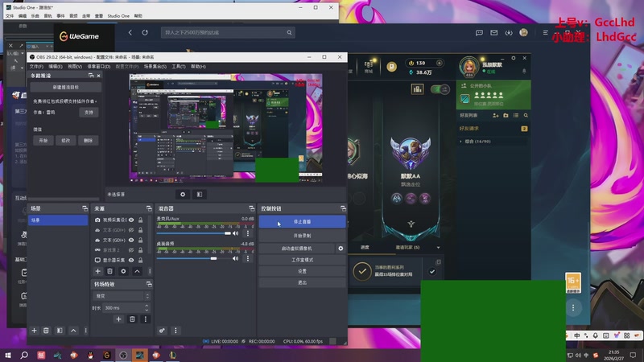The height and width of the screenshot is (362, 644).
Task: Click the Stop Streaming button
Action: coord(303,222)
